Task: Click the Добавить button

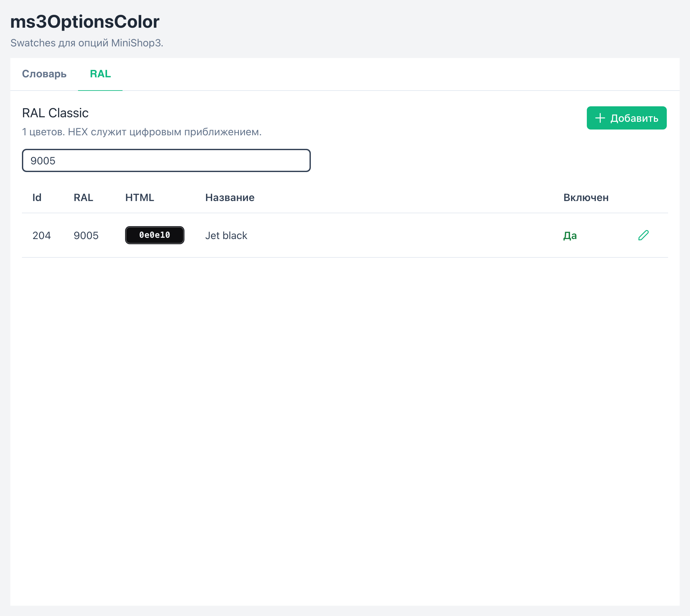Action: 626,118
